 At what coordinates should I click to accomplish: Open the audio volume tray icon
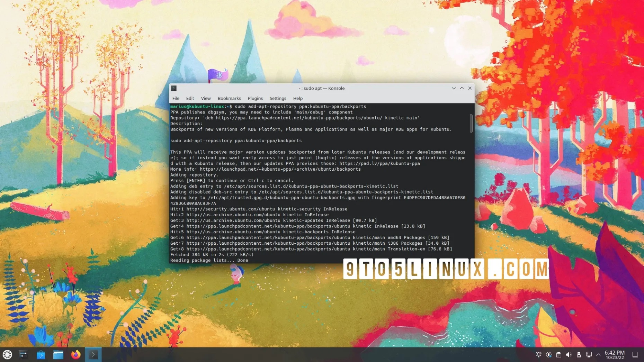569,355
